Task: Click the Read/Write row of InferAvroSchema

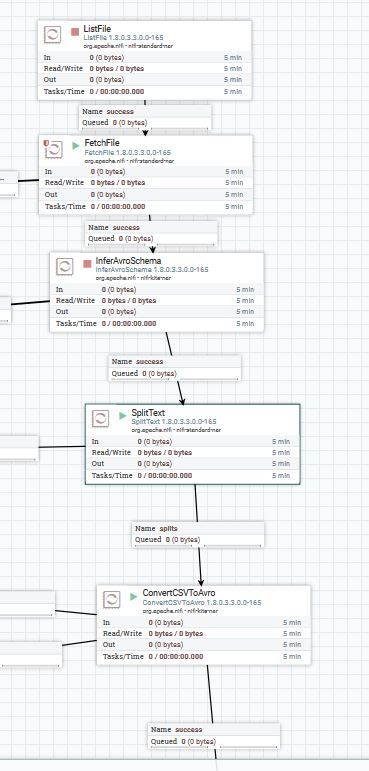Action: (156, 300)
